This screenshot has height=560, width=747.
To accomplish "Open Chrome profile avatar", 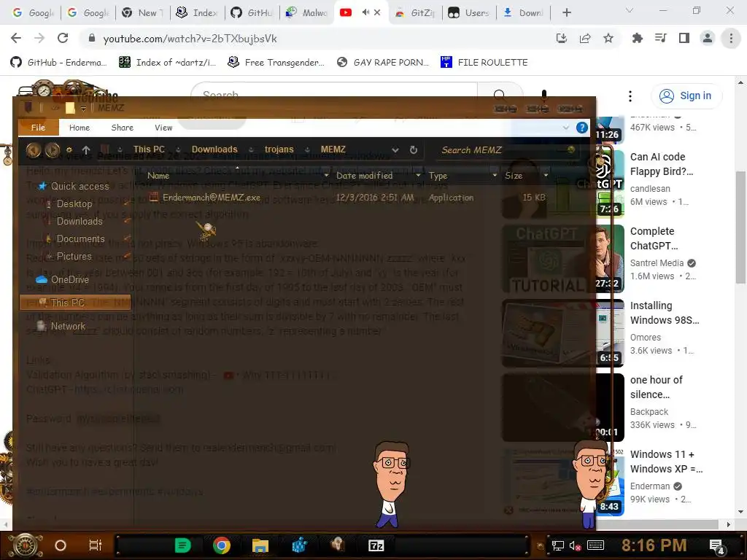I will coord(708,38).
